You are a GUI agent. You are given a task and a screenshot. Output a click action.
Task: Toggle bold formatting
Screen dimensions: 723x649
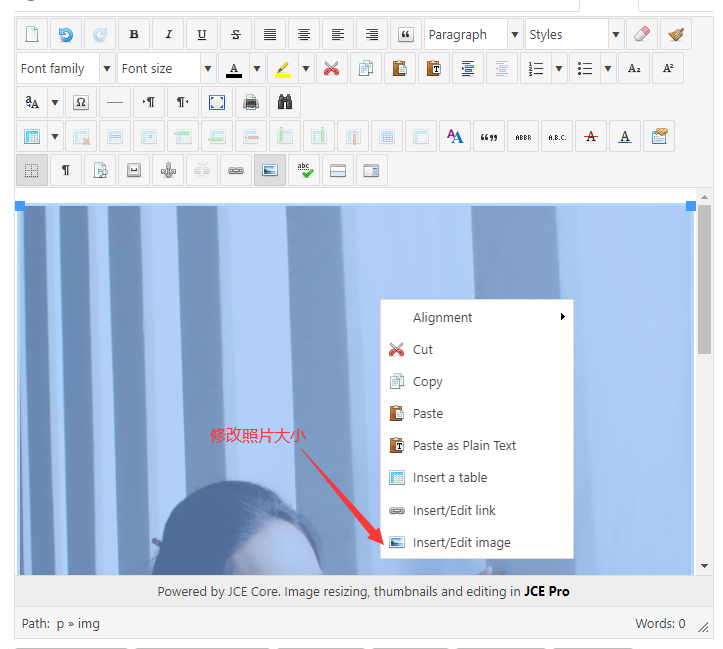[x=134, y=35]
